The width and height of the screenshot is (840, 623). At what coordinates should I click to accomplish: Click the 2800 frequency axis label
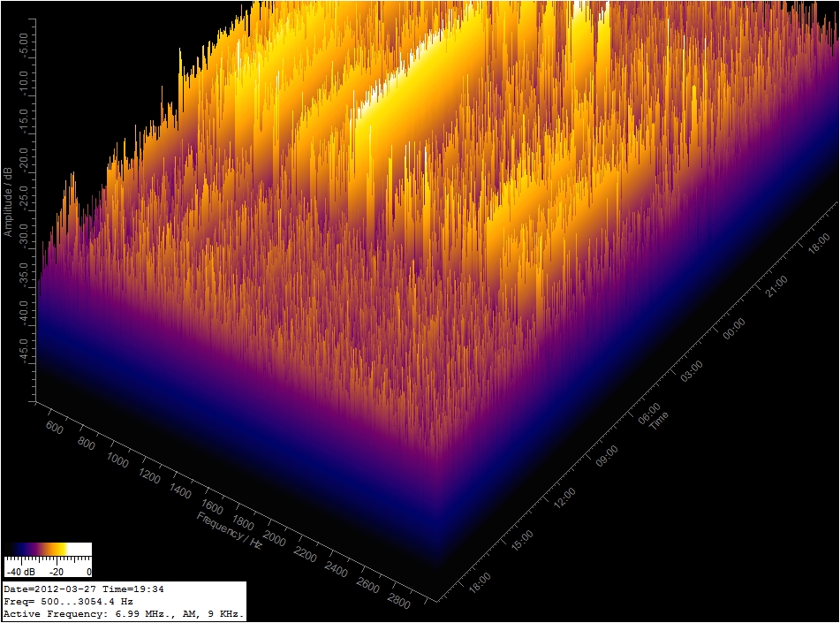pos(398,601)
